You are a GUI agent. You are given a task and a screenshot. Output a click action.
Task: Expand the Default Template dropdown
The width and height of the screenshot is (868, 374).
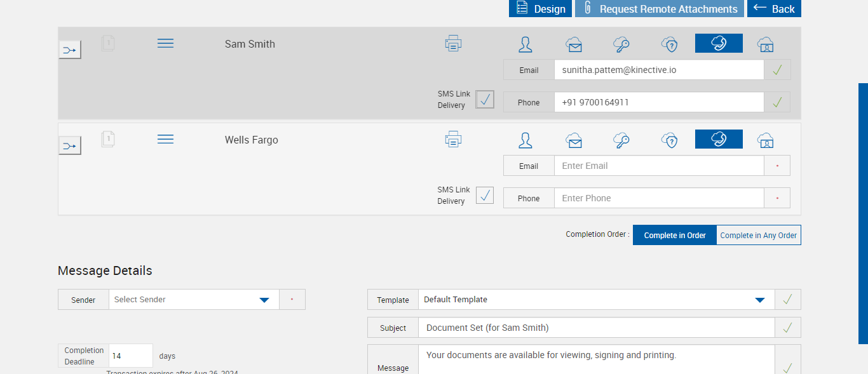pos(596,300)
